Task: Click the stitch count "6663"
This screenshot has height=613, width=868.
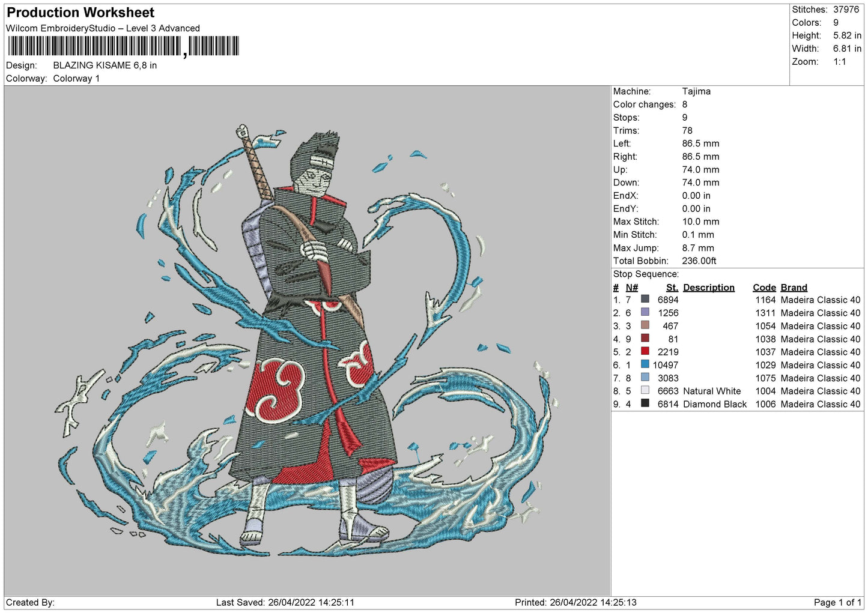Action: tap(668, 391)
